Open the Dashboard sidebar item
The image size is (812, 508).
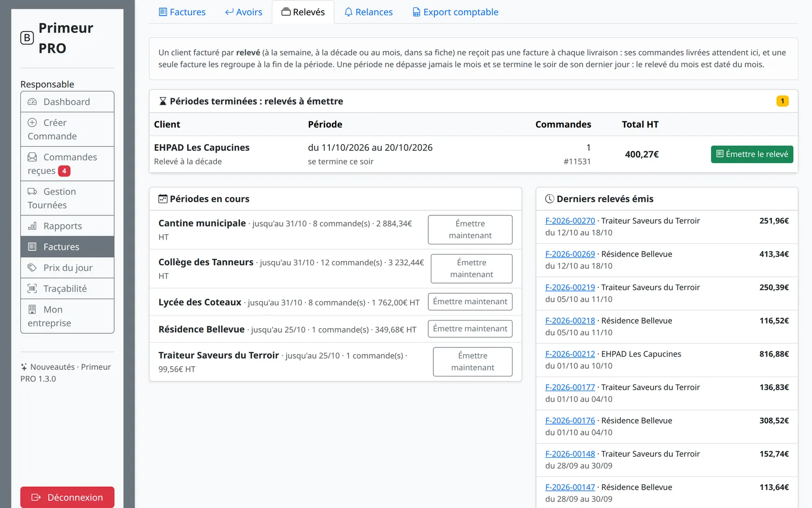coord(67,102)
